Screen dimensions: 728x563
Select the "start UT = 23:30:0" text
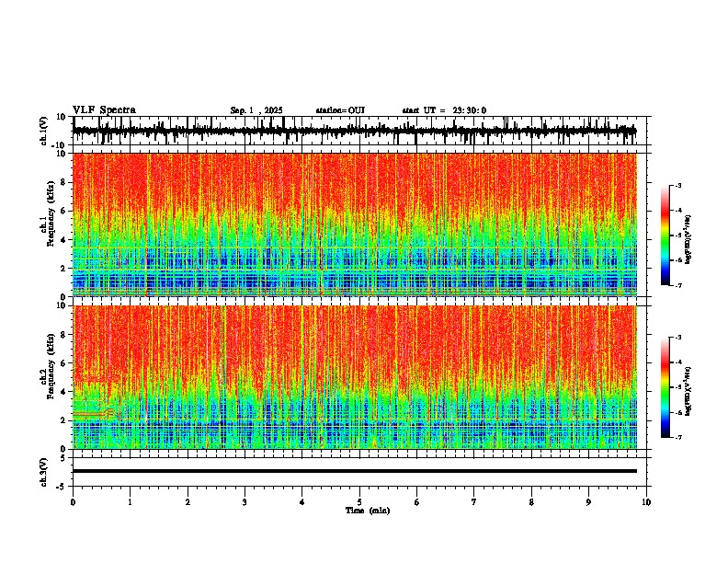444,110
